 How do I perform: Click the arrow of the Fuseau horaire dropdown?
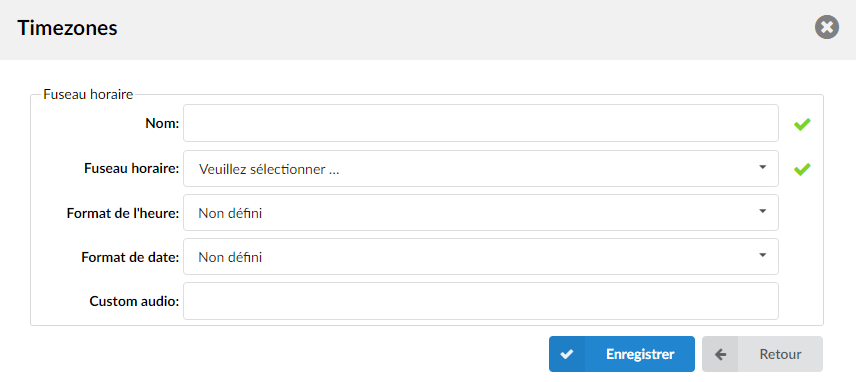763,167
